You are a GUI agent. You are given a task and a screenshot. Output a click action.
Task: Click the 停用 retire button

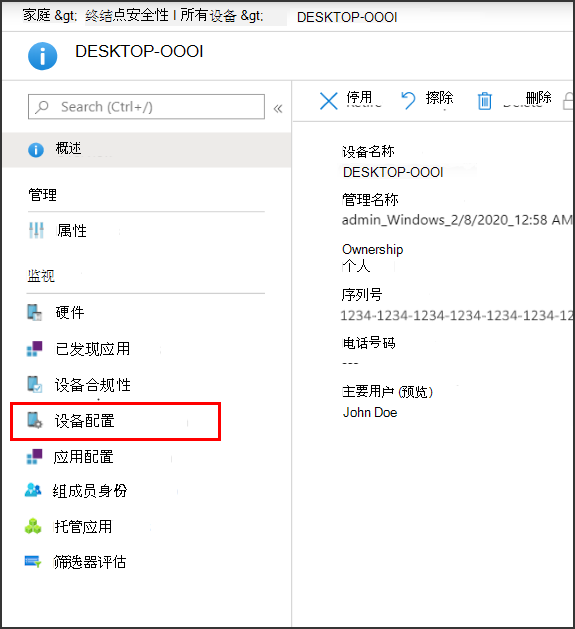360,98
